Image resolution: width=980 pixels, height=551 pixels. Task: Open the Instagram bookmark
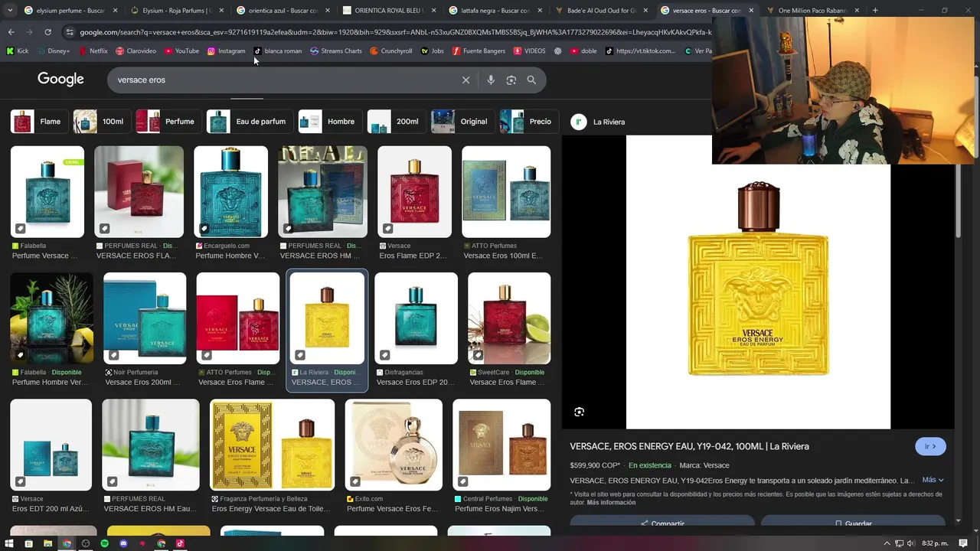(226, 51)
